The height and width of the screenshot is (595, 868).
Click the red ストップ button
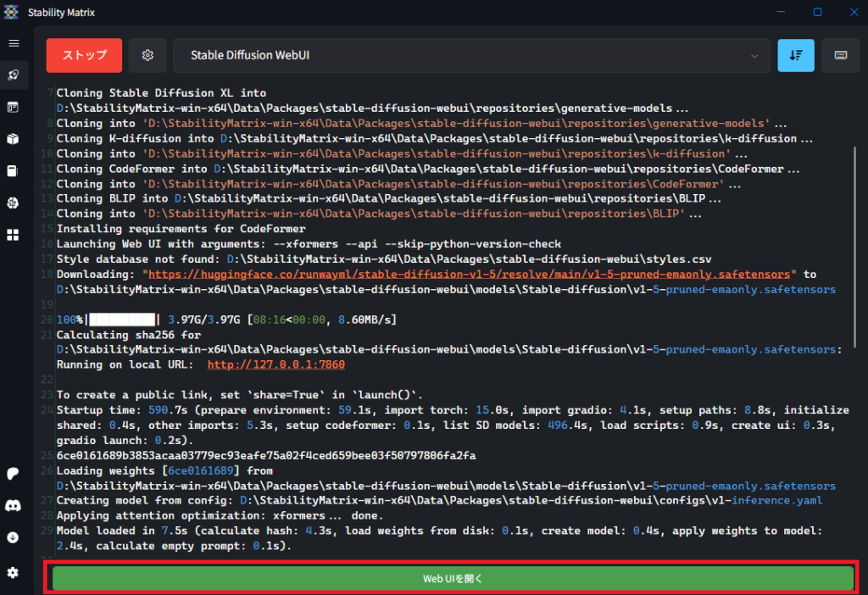click(84, 55)
